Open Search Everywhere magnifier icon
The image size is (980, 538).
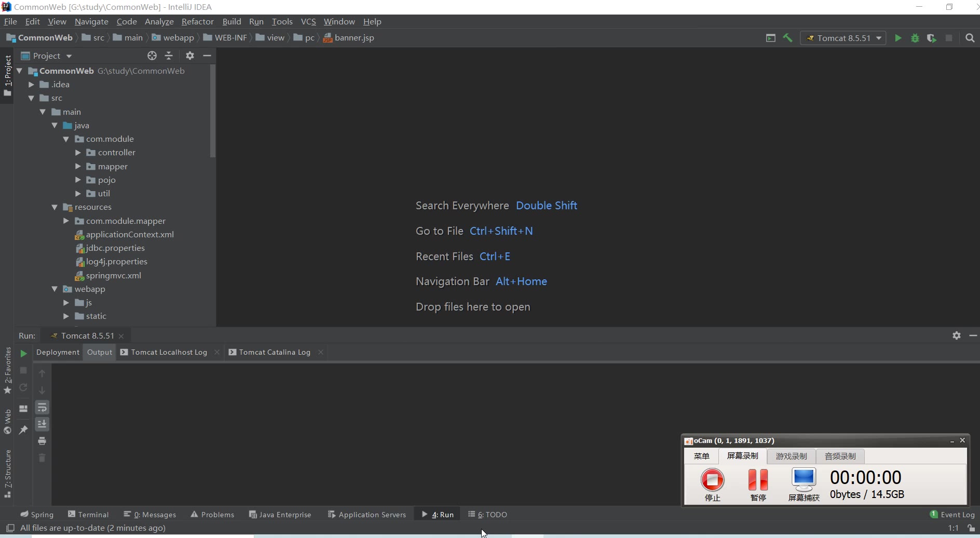point(970,38)
